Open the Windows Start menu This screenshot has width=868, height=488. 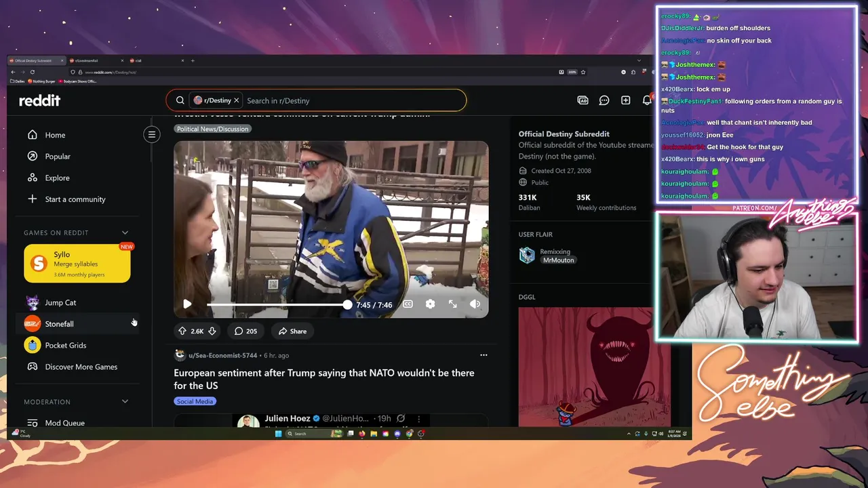[x=278, y=434]
